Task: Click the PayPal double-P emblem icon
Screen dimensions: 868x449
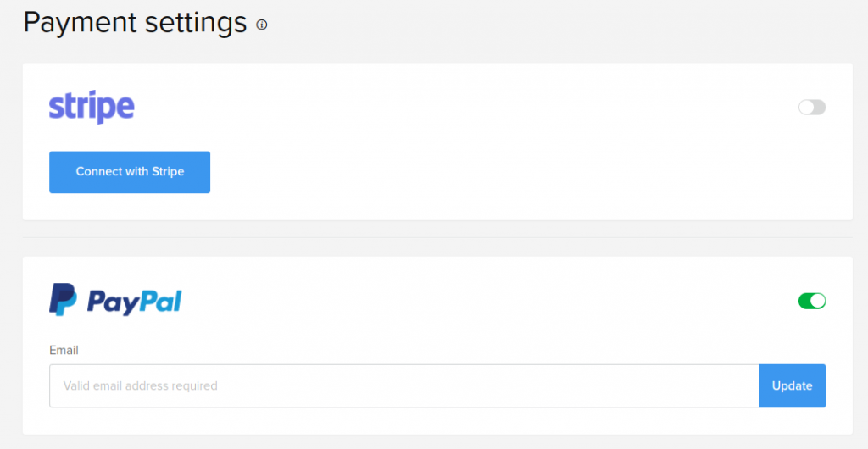Action: pyautogui.click(x=63, y=301)
